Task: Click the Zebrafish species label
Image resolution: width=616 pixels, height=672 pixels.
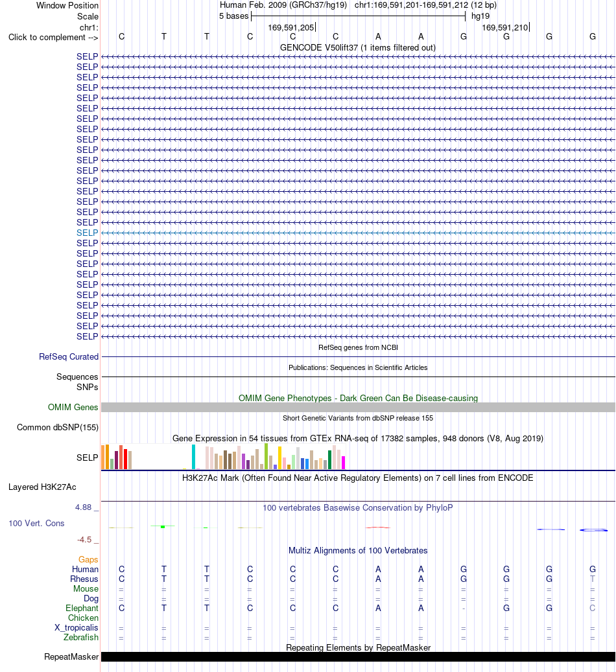Action: click(81, 637)
